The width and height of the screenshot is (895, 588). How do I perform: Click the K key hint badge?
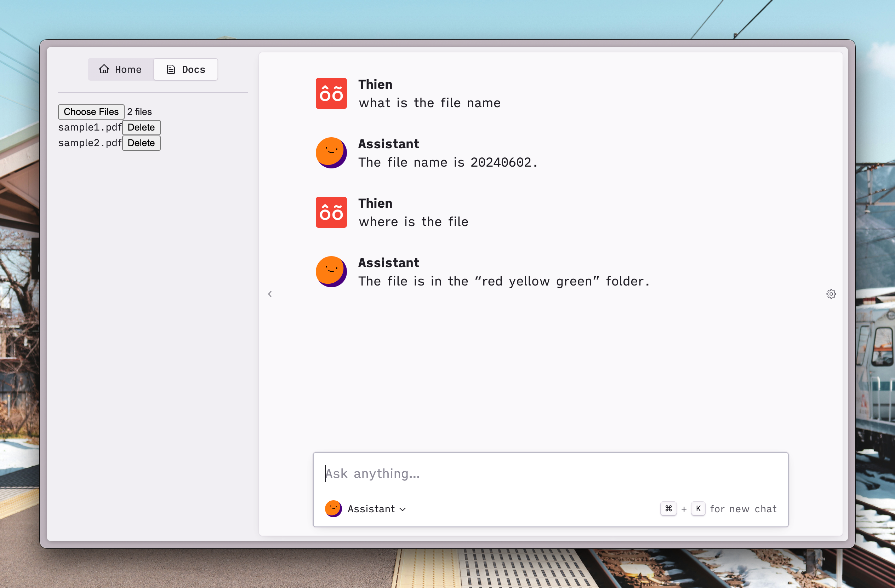[698, 509]
